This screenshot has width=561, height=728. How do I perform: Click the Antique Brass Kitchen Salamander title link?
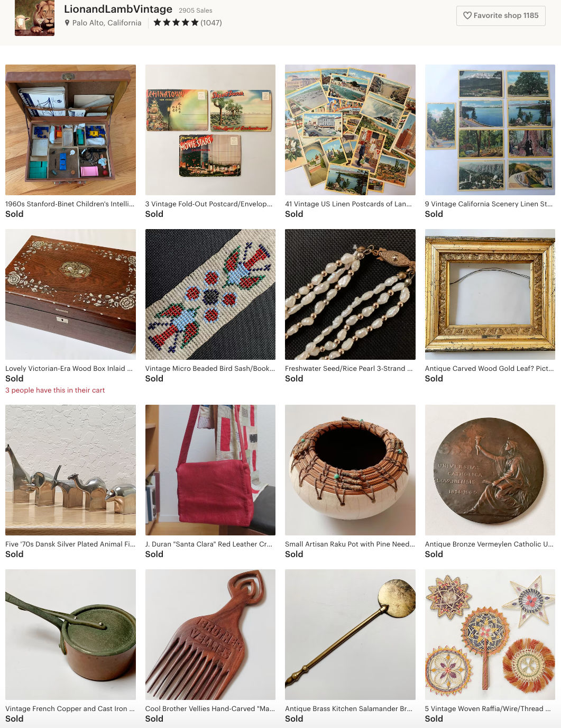point(349,708)
